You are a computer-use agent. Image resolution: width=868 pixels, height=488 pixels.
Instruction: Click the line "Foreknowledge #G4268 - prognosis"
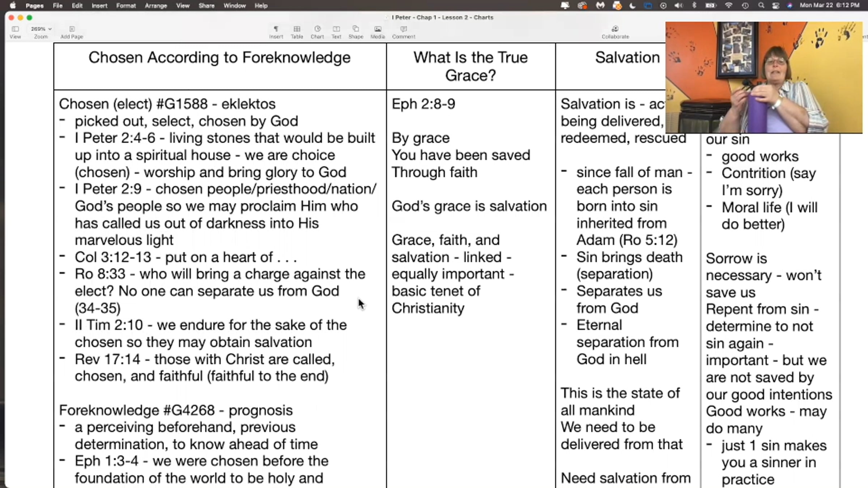pyautogui.click(x=176, y=411)
